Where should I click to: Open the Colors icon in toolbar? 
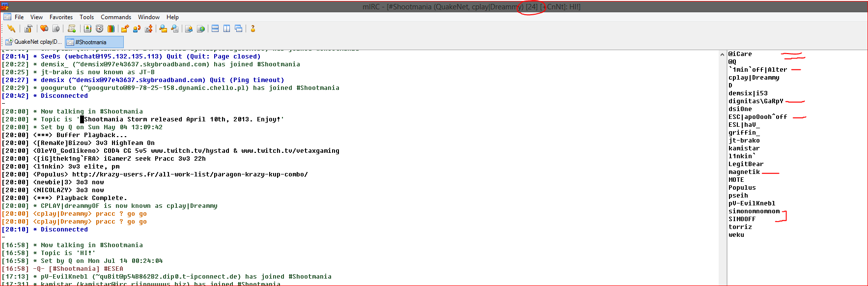pos(111,29)
